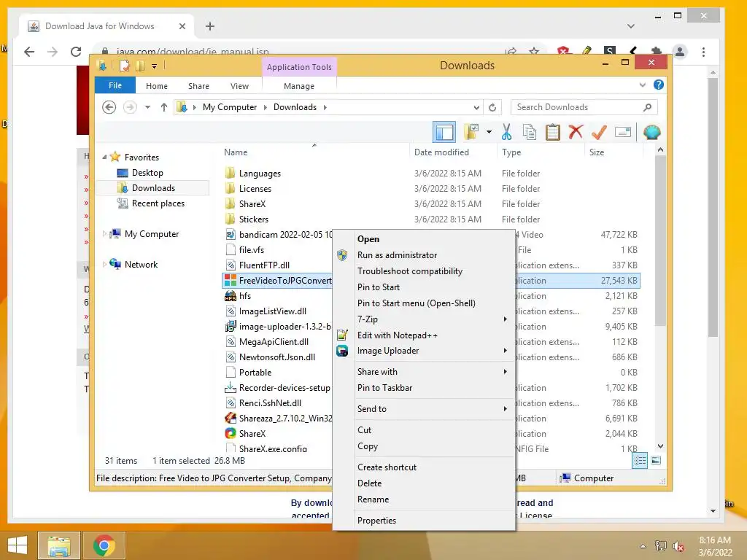Image resolution: width=747 pixels, height=560 pixels.
Task: Open Windows Start button
Action: point(18,545)
